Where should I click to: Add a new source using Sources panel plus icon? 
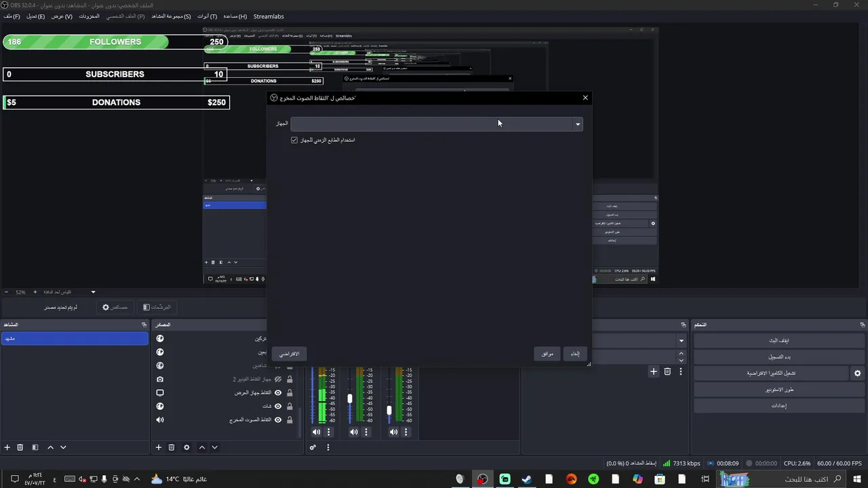point(159,447)
